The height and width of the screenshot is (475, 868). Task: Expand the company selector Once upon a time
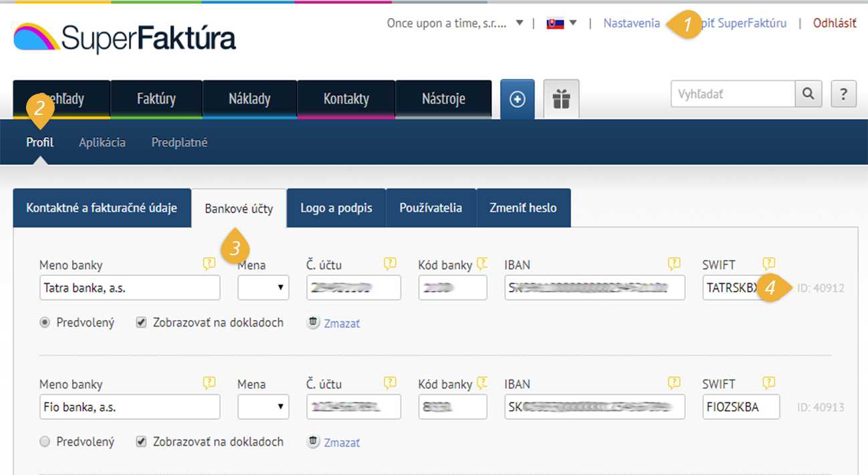(455, 23)
